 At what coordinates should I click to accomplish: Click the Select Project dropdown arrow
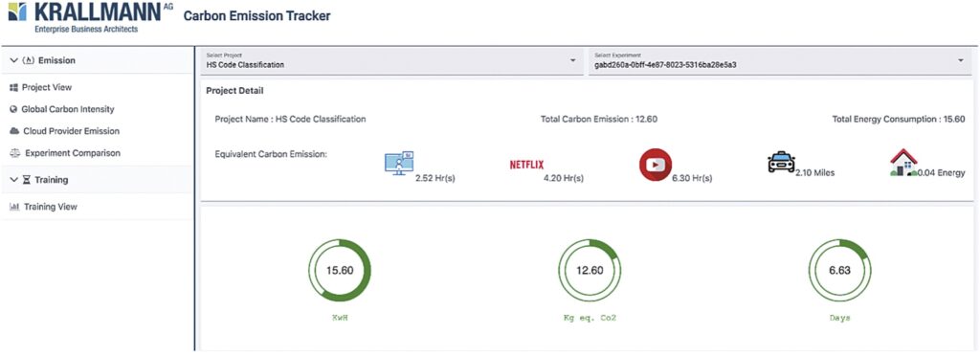pos(572,60)
